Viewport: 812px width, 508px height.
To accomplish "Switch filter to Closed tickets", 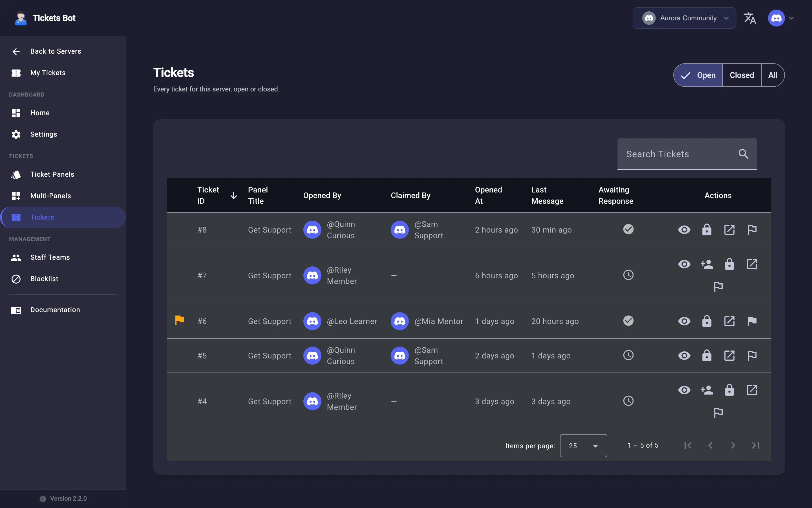I will (x=742, y=75).
